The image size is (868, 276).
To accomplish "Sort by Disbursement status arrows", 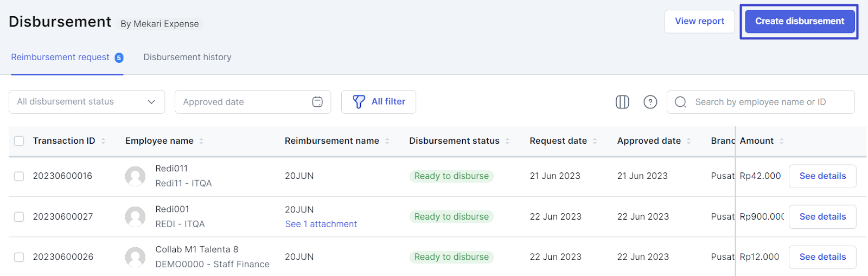I will click(x=507, y=141).
